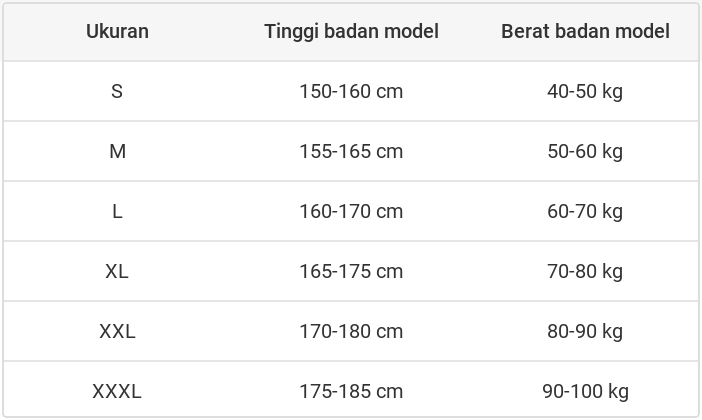The height and width of the screenshot is (420, 702).
Task: Click the 175-185 cm height cell
Action: point(351,391)
